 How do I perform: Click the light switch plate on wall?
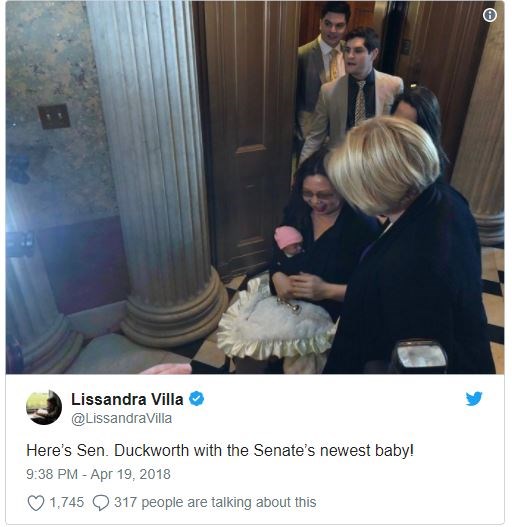tap(54, 116)
